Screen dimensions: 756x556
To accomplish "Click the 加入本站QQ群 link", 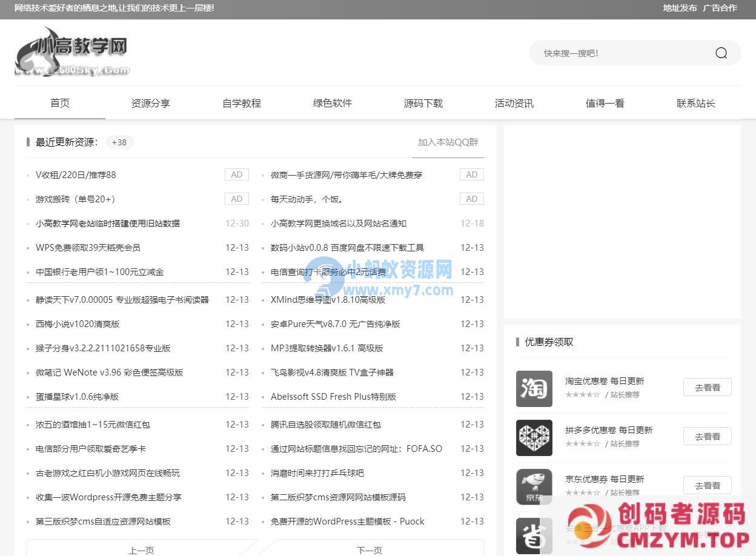I will [x=448, y=142].
